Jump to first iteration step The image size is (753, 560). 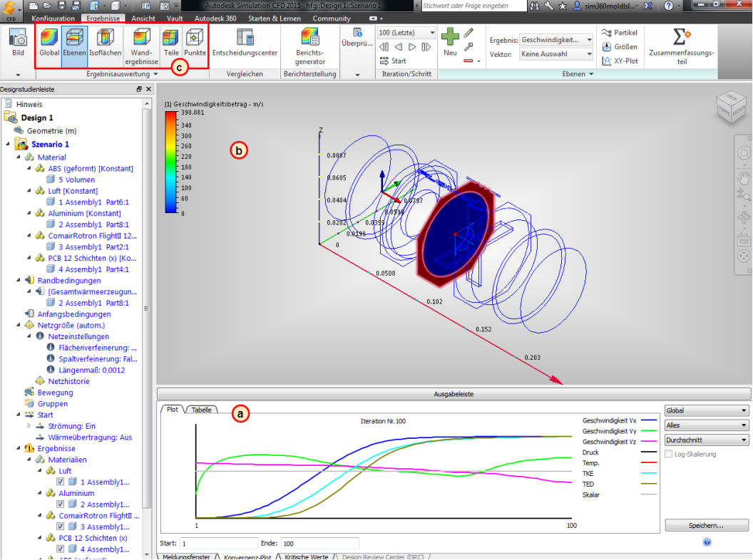click(x=384, y=47)
